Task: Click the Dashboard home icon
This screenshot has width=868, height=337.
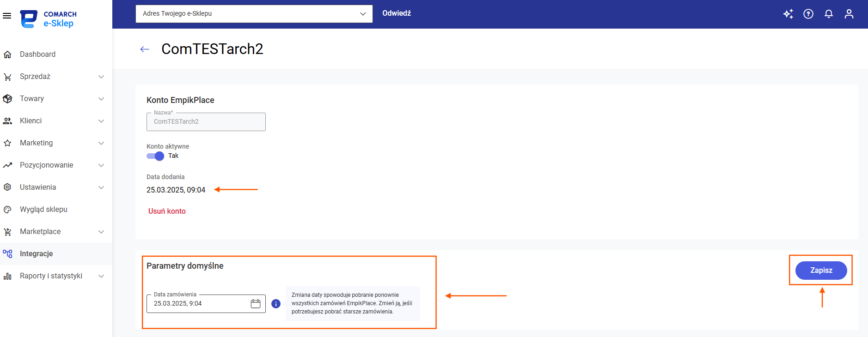Action: (x=7, y=54)
